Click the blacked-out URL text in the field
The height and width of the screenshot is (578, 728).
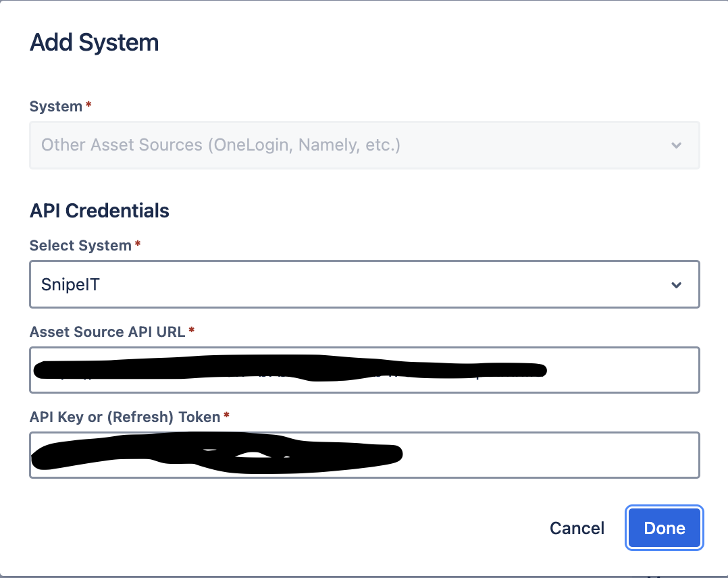(x=290, y=369)
